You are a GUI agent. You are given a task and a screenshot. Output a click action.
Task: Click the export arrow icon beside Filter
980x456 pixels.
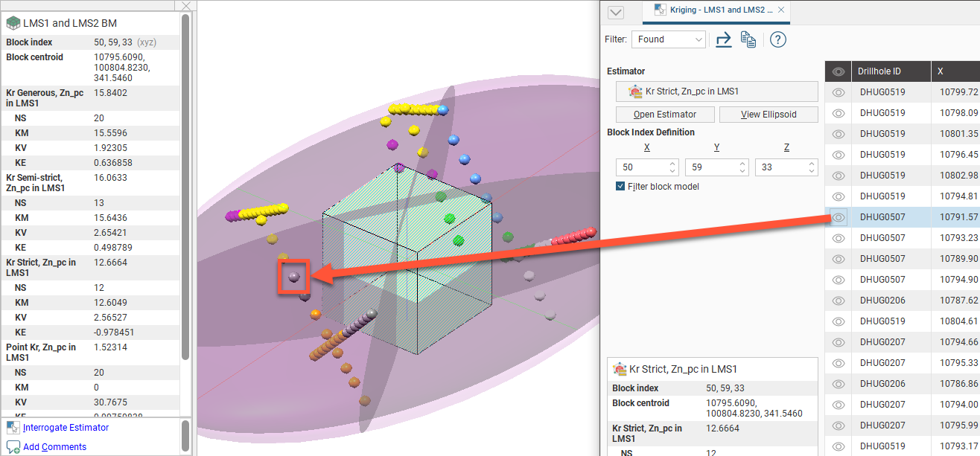point(723,40)
